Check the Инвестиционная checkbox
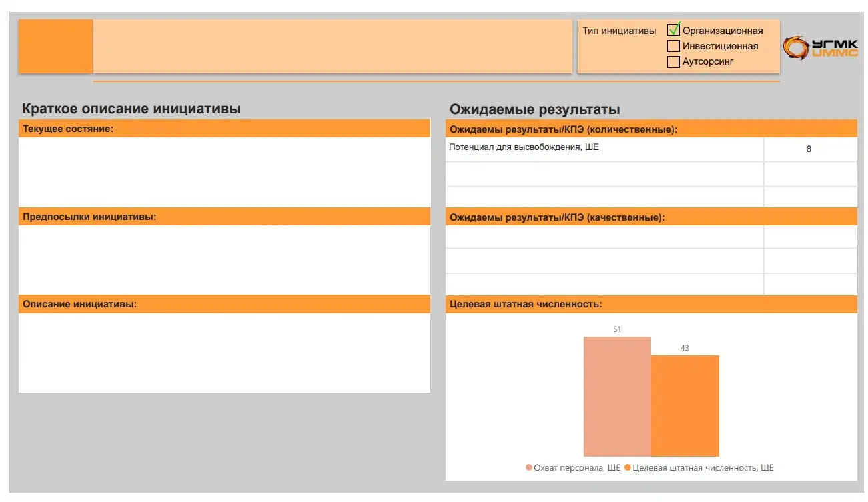 tap(673, 46)
